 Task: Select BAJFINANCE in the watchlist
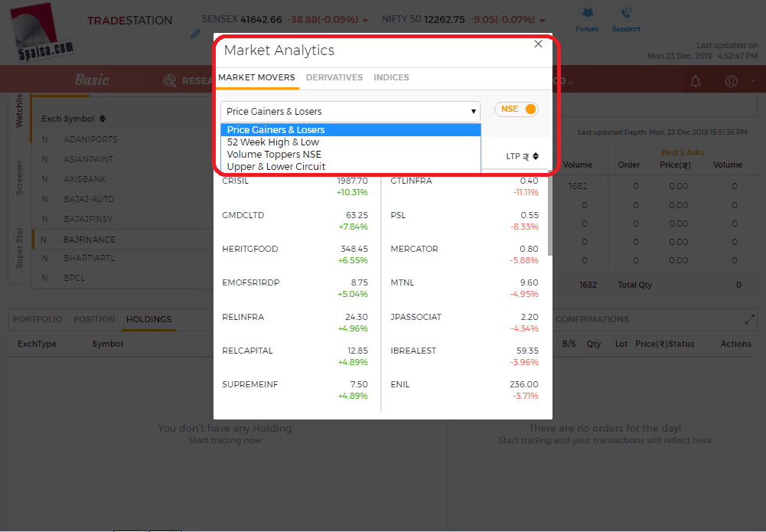[90, 240]
